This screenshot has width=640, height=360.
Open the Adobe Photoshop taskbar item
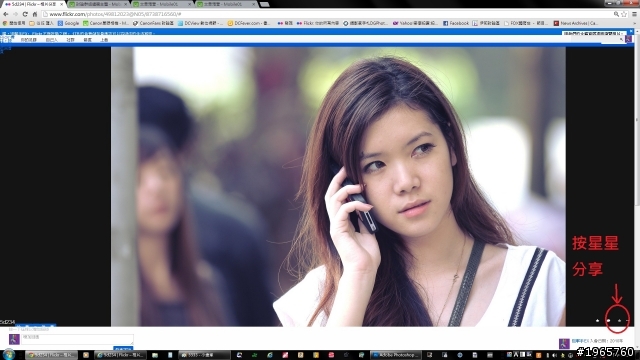click(396, 355)
